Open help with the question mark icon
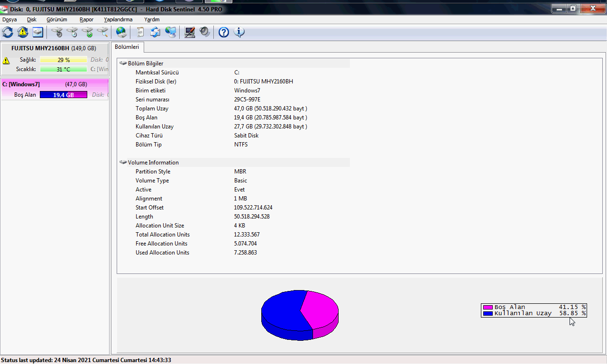Screen dimensions: 607x364 pos(224,32)
